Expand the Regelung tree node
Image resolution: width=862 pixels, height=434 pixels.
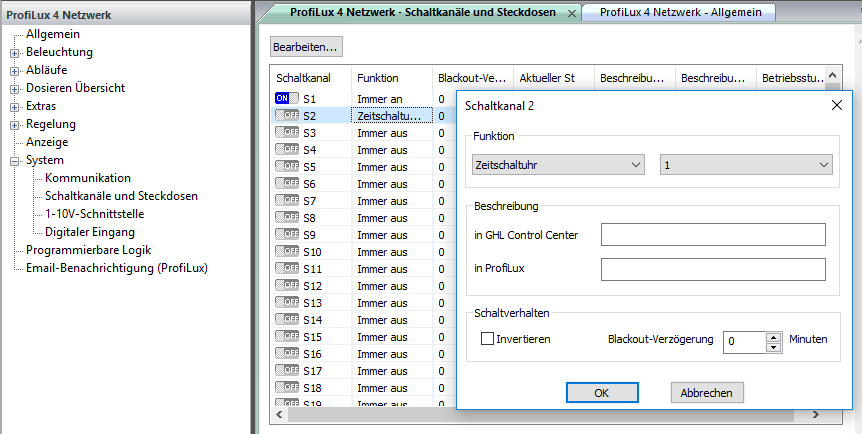pyautogui.click(x=14, y=125)
